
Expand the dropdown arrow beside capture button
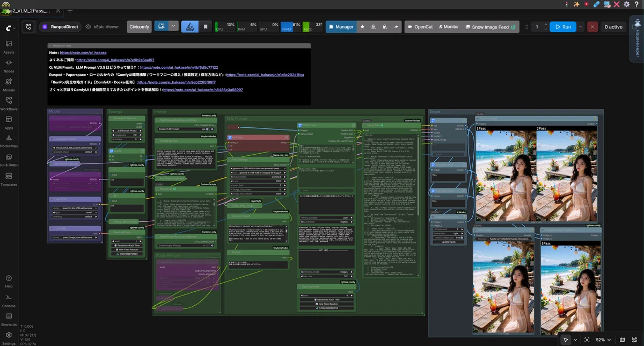[x=173, y=26]
